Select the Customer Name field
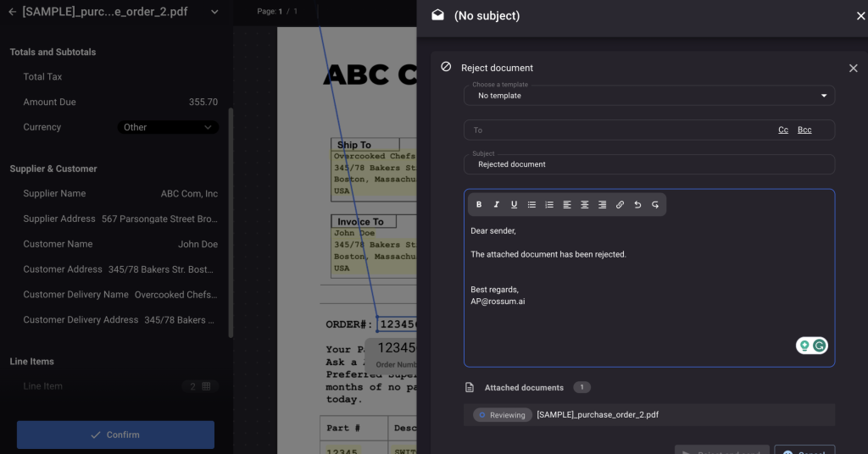The image size is (868, 454). (x=120, y=244)
